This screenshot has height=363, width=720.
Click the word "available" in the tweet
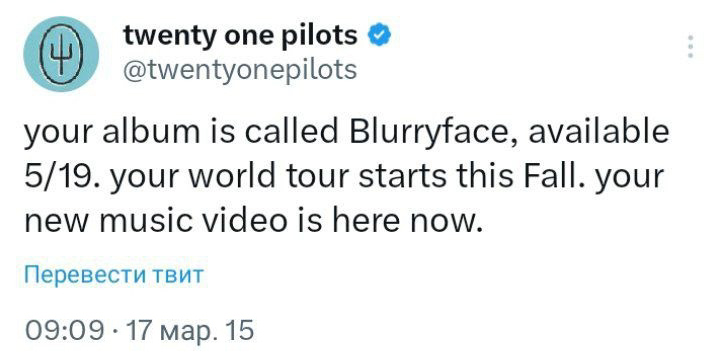click(x=598, y=132)
